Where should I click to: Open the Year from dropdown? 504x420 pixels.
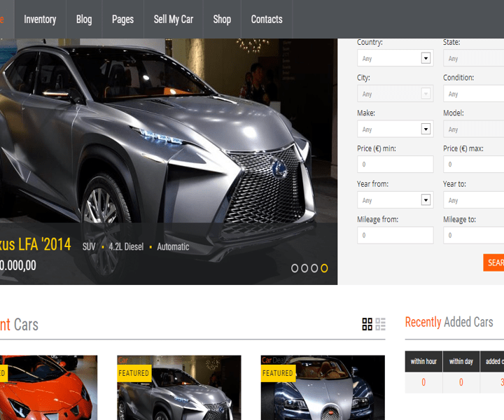coord(395,200)
